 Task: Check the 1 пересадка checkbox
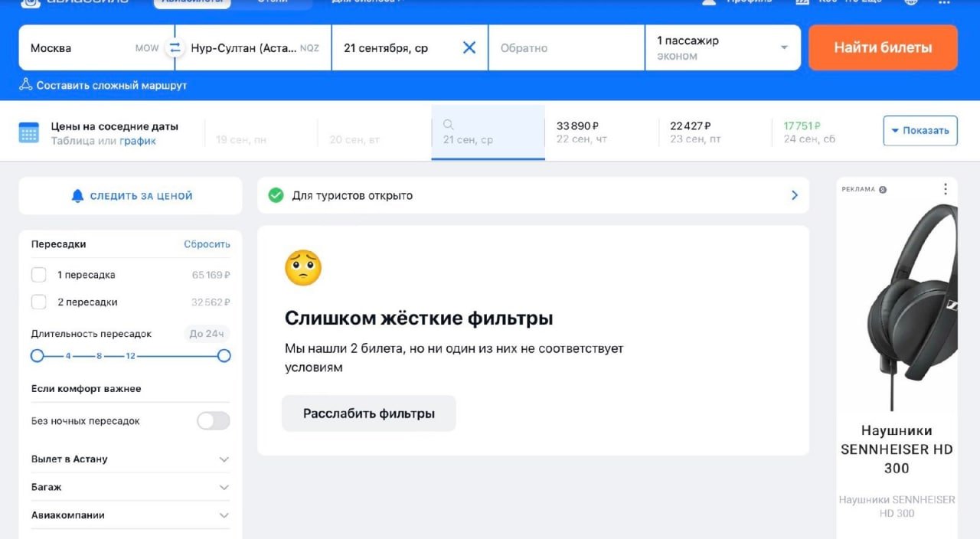39,275
